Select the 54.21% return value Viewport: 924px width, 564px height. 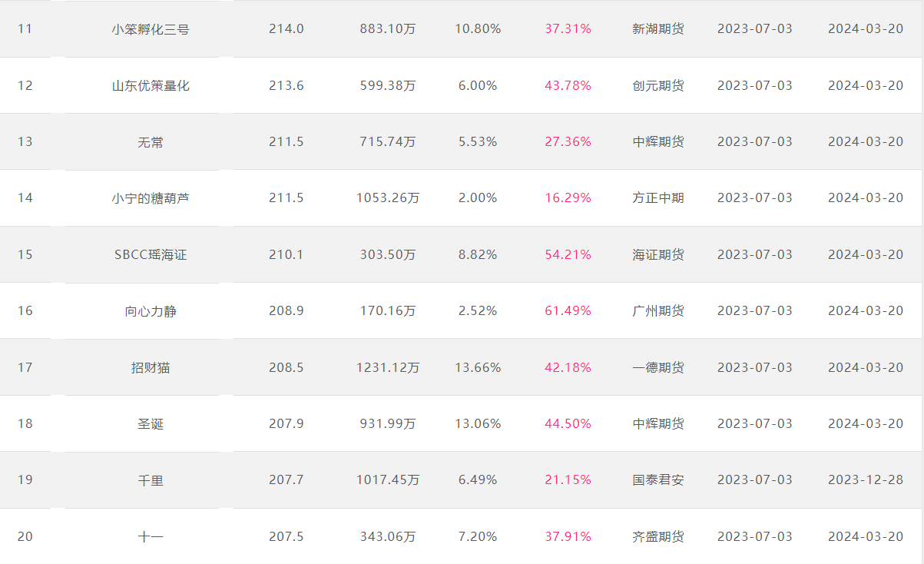click(x=568, y=254)
